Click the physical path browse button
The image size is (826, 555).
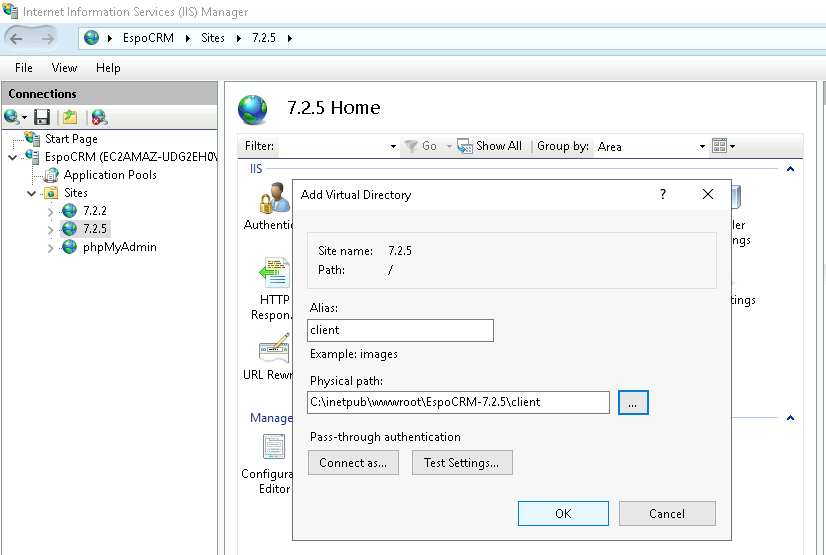633,402
